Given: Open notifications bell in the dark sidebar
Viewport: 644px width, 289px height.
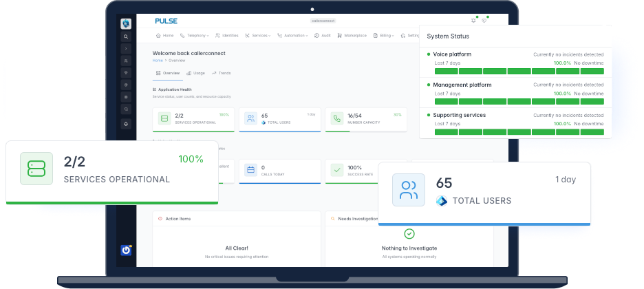Looking at the screenshot, I should tap(126, 124).
